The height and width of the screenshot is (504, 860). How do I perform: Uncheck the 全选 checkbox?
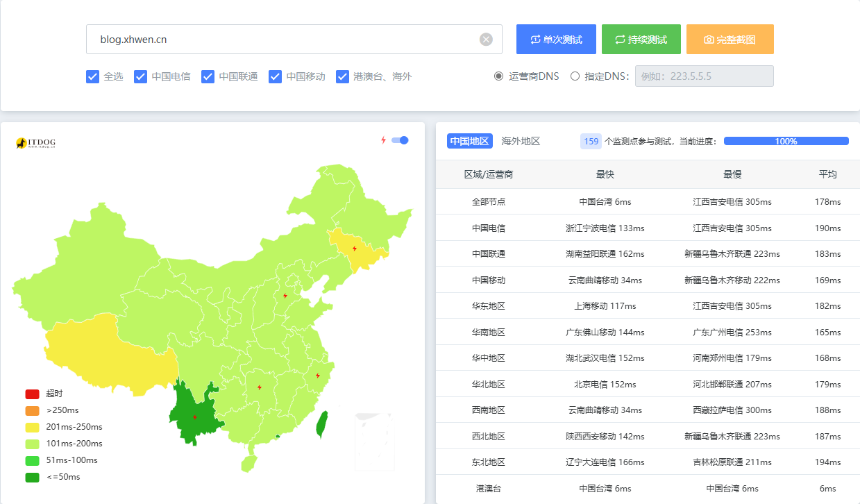pos(92,76)
